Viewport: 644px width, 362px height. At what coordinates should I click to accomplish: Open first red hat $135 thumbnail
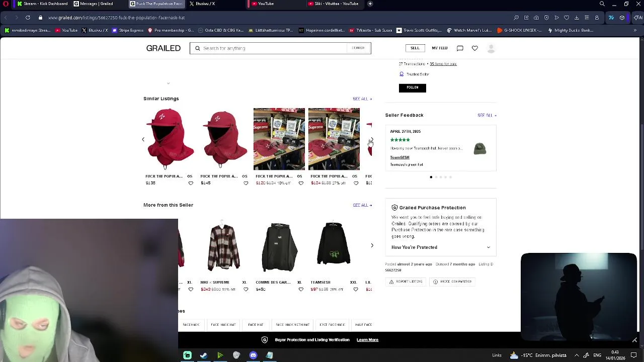click(169, 139)
